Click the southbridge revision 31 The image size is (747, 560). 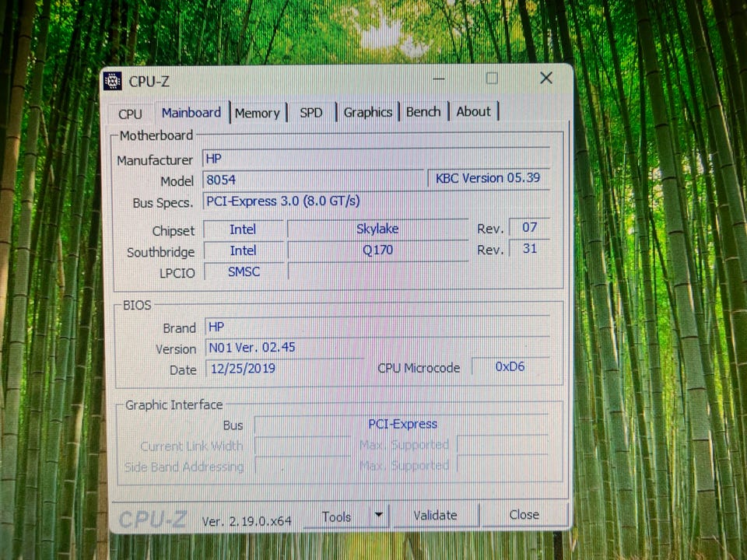[529, 248]
